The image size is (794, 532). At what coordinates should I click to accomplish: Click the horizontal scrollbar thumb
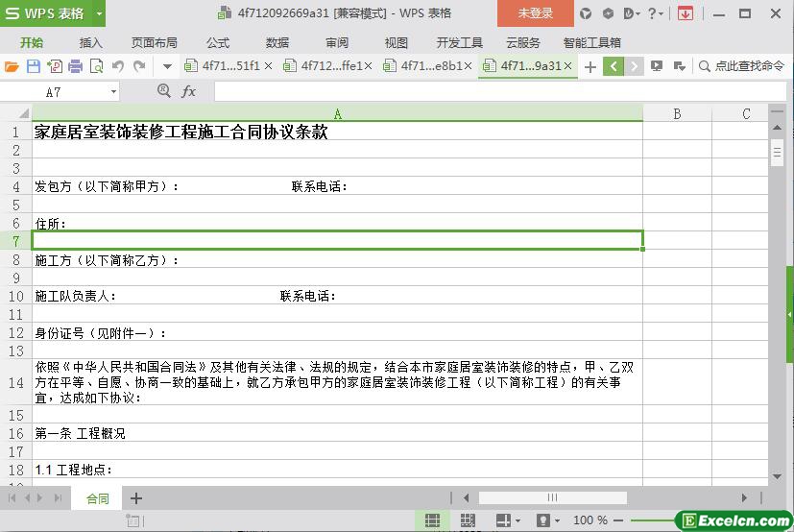click(552, 497)
